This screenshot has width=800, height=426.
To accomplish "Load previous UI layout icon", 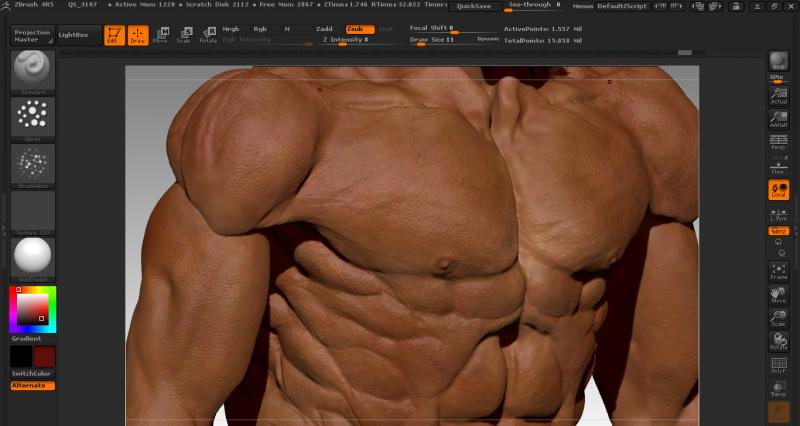I will [x=660, y=6].
